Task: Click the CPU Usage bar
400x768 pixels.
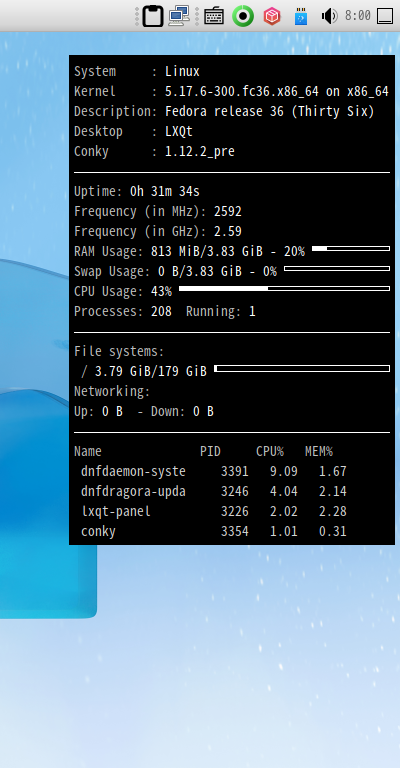Action: coord(284,288)
